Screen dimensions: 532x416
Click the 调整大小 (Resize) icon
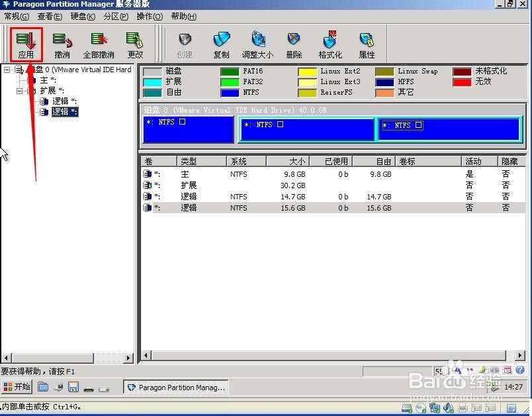pos(258,44)
